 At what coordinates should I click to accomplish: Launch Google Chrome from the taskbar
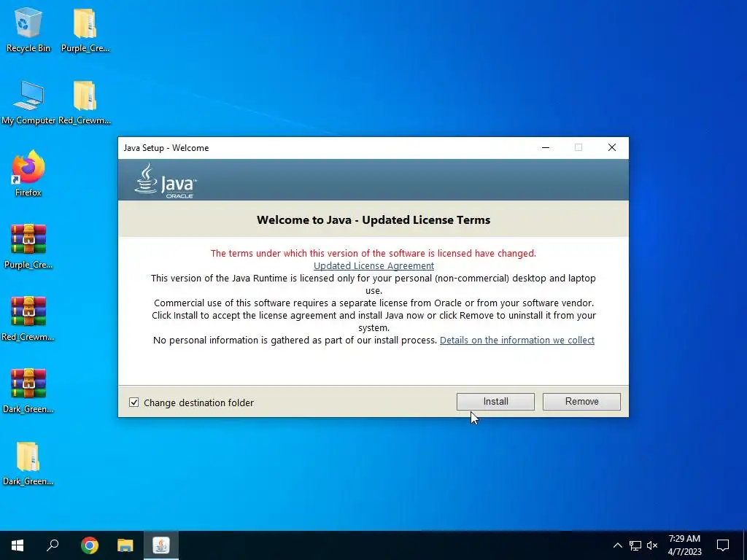click(89, 545)
